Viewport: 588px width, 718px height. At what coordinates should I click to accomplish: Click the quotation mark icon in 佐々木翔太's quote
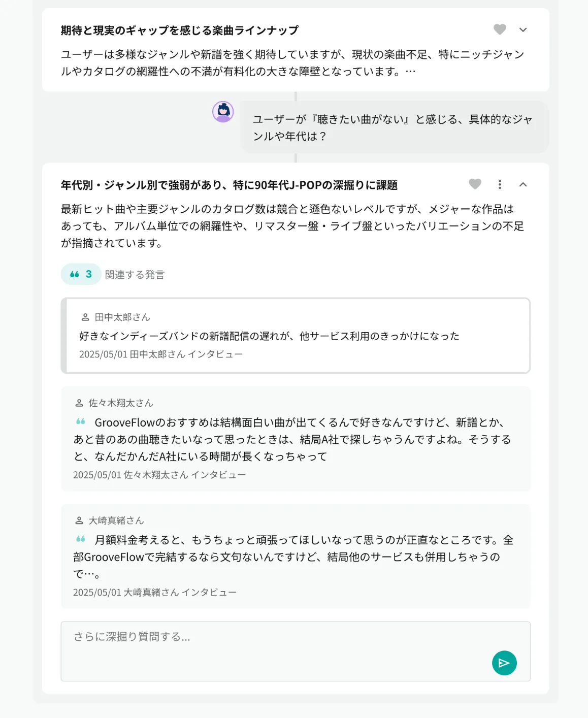(x=81, y=421)
